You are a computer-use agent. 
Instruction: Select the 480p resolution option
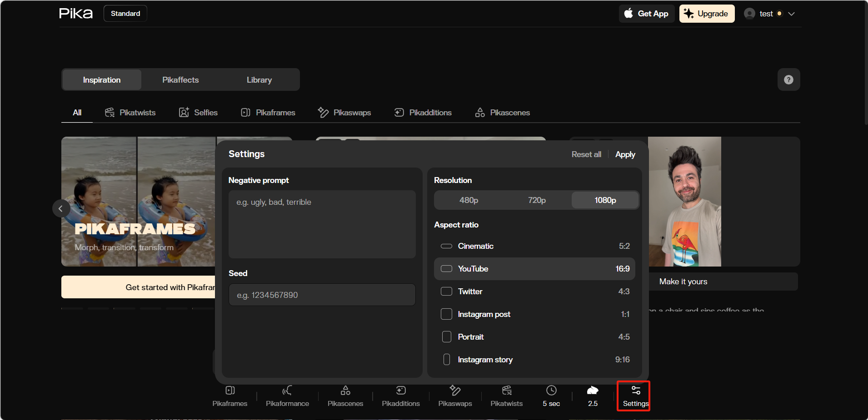pos(469,200)
